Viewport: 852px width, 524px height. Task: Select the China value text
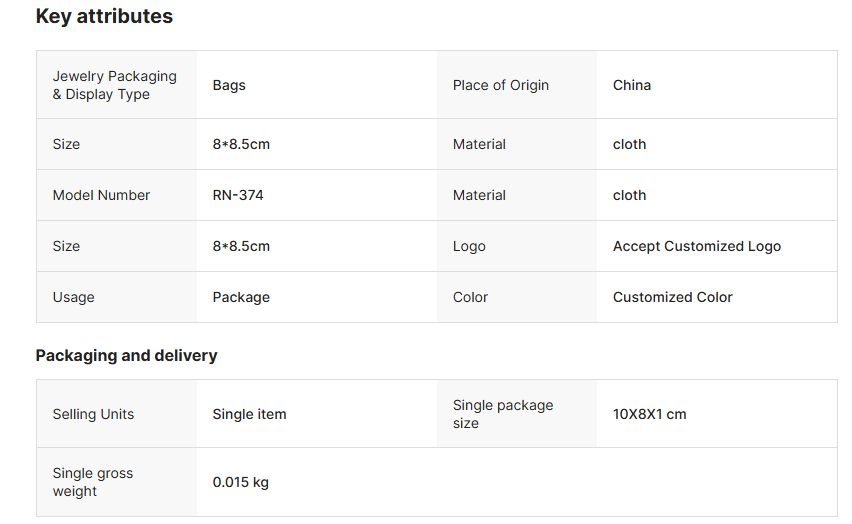tap(631, 86)
